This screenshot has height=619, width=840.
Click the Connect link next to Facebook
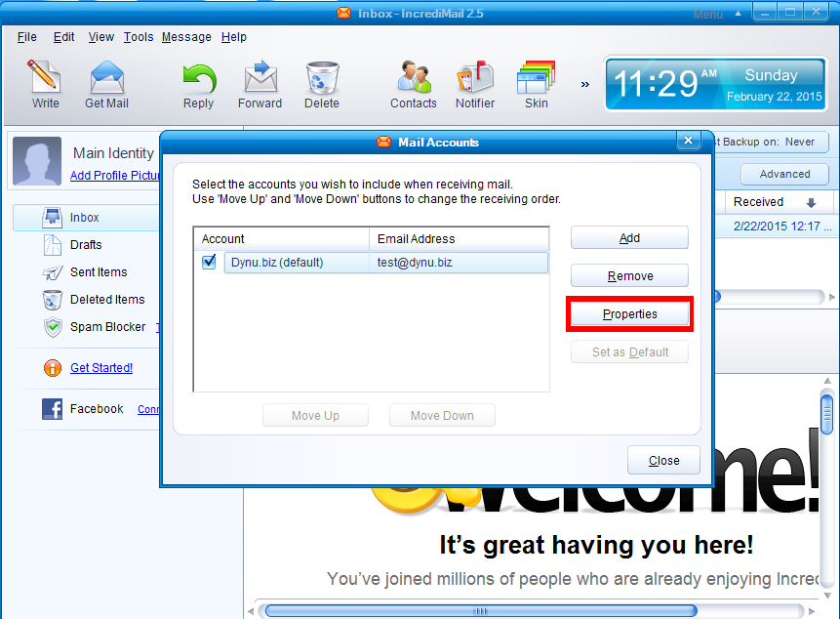(x=148, y=409)
